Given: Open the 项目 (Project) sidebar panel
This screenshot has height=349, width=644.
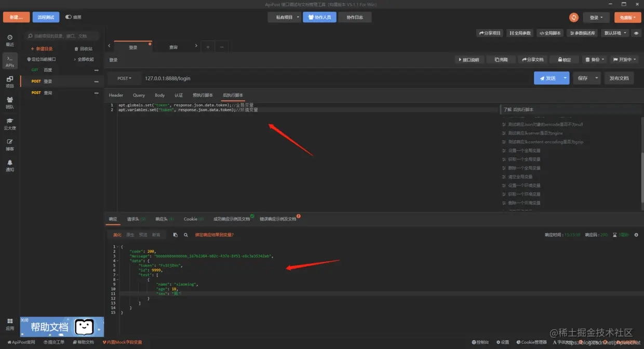Looking at the screenshot, I should coord(10,82).
